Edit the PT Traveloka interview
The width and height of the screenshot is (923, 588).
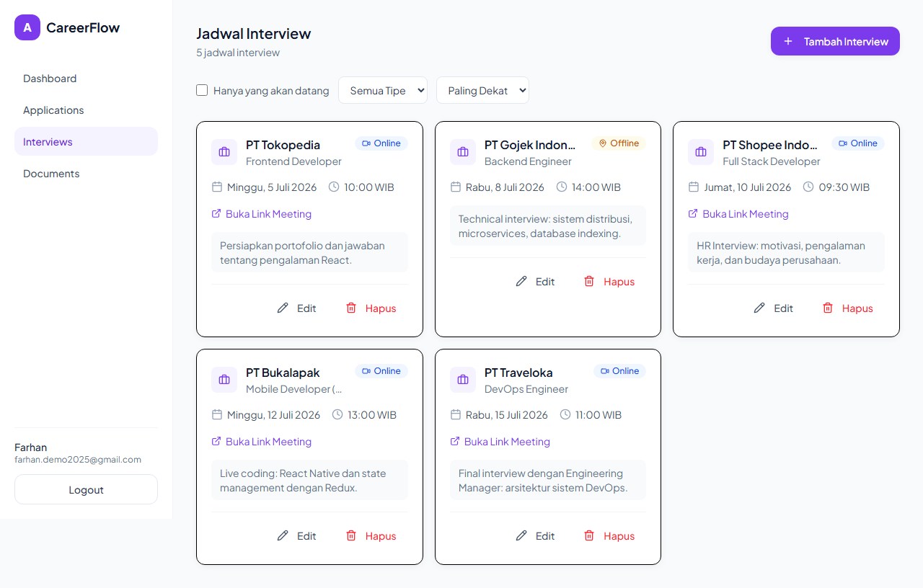coord(535,535)
